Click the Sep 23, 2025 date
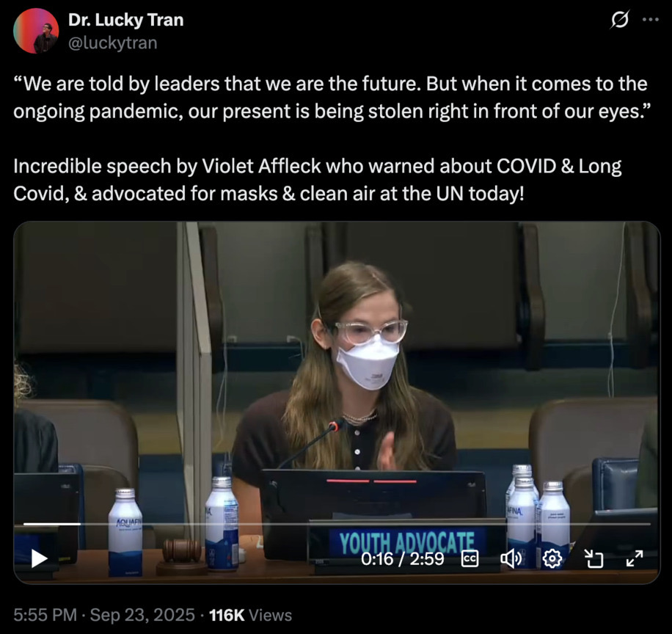The image size is (672, 634). [142, 615]
